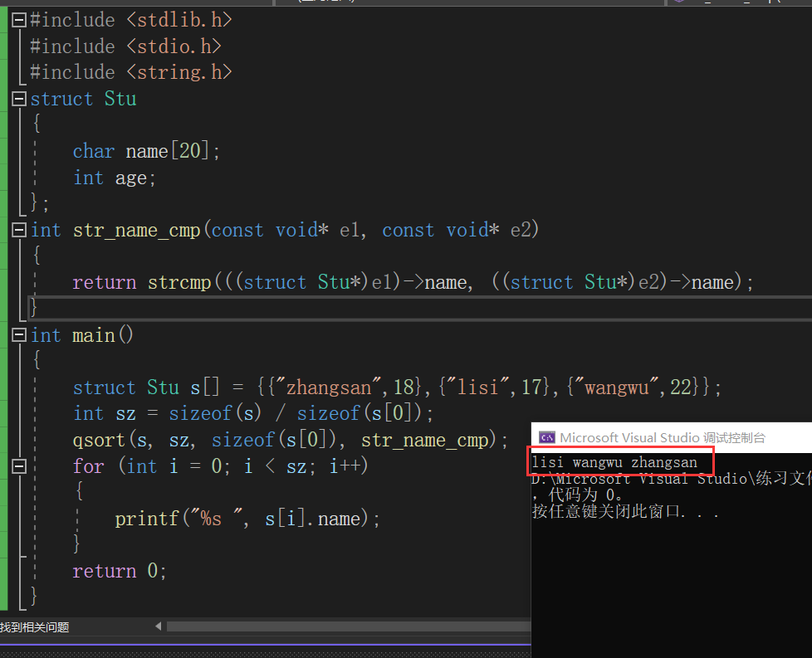Click strcmp in the return statement
Viewport: 812px width, 658px height.
(x=179, y=283)
